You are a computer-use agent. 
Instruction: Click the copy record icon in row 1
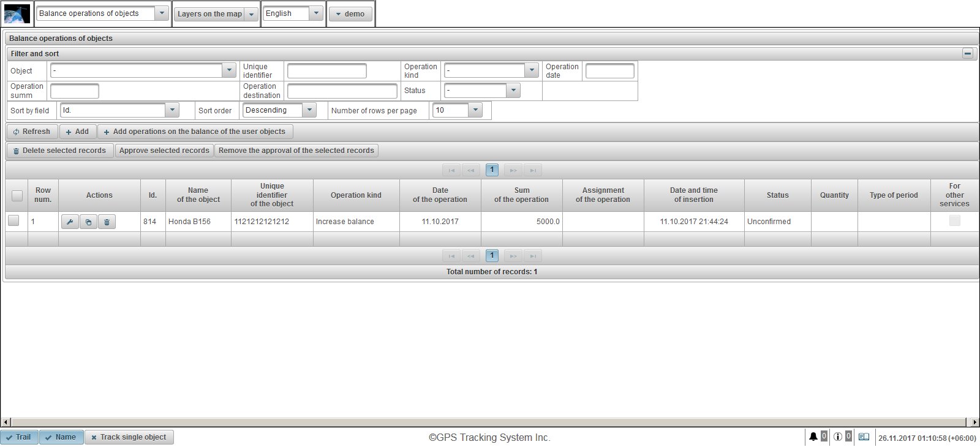pyautogui.click(x=88, y=222)
